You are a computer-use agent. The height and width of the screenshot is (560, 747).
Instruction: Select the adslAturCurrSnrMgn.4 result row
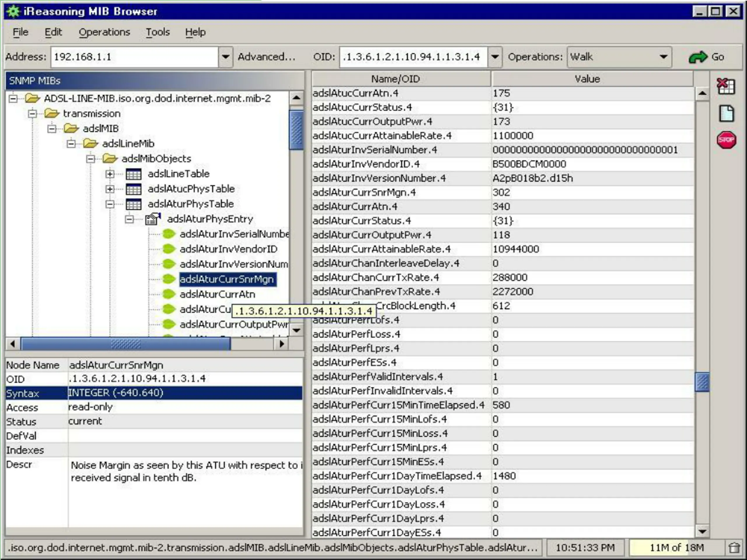pyautogui.click(x=503, y=192)
